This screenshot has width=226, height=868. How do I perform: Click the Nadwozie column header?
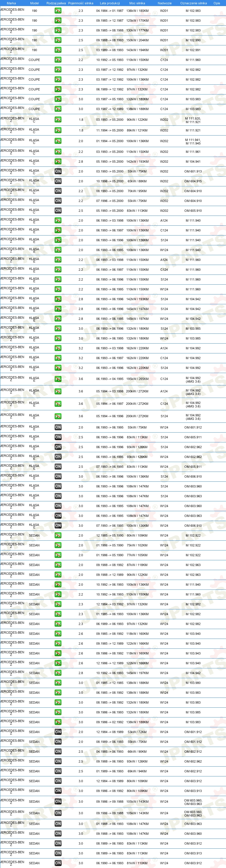165,3
